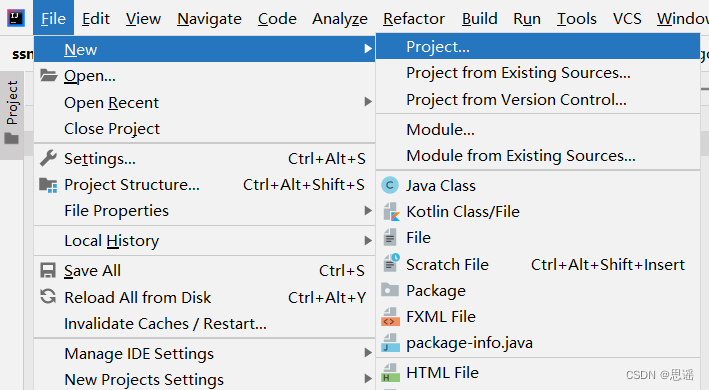Viewport: 709px width, 390px height.
Task: Click the Project Structure folder icon
Action: [48, 185]
